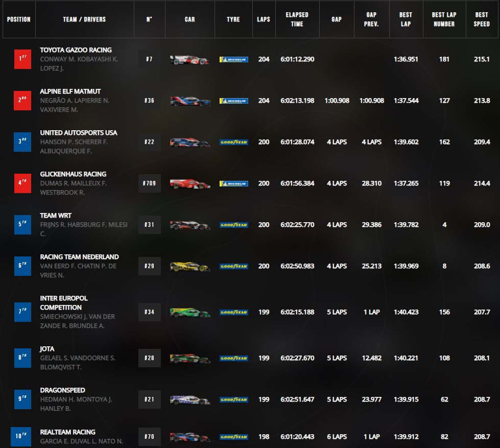Click the blue 9th position badge
Screen dimensions: 500x448
tap(22, 399)
